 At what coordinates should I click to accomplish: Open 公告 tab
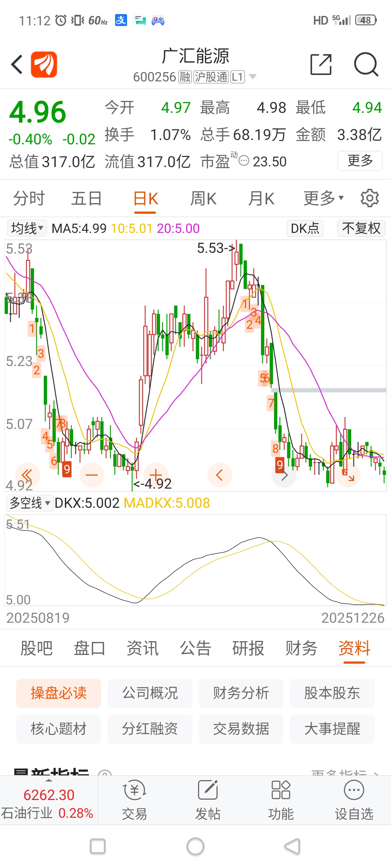(x=195, y=648)
